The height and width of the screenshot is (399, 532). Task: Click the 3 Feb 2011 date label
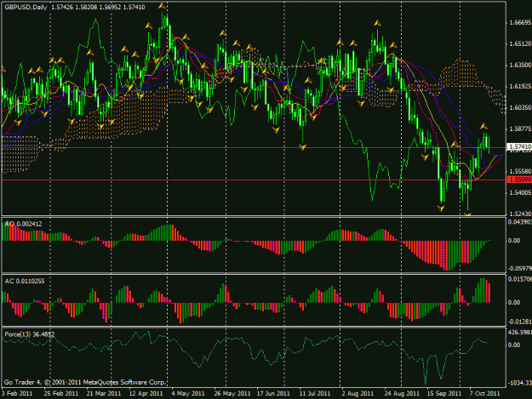tap(17, 393)
